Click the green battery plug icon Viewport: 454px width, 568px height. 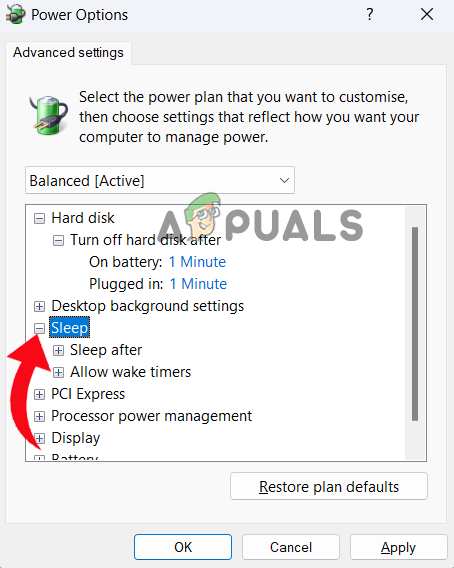(48, 115)
